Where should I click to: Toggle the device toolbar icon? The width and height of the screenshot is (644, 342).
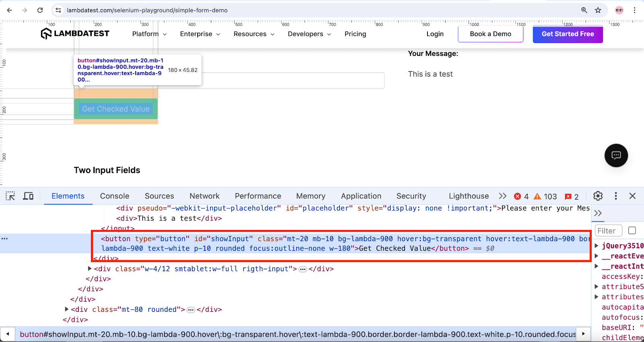pos(28,196)
